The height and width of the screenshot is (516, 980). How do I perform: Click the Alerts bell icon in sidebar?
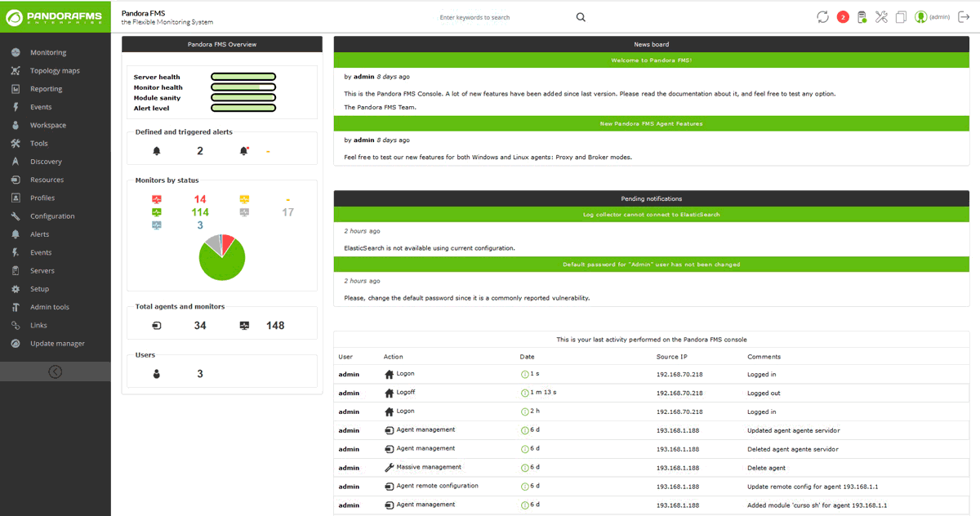[16, 234]
